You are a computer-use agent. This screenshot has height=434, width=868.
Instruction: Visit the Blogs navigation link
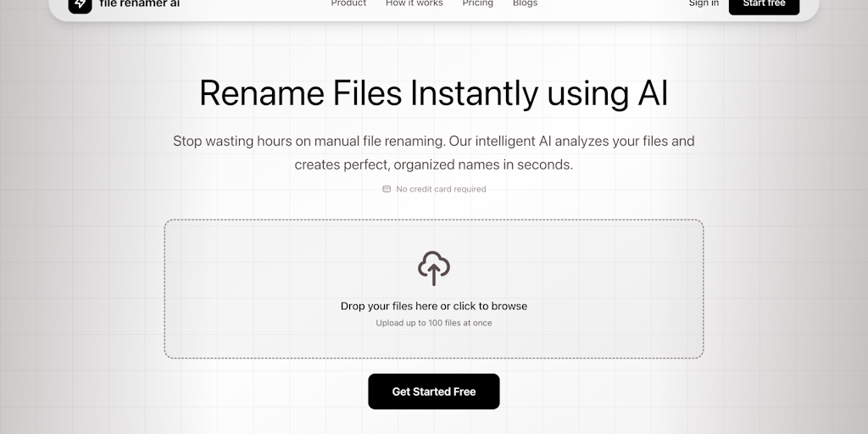pyautogui.click(x=525, y=4)
